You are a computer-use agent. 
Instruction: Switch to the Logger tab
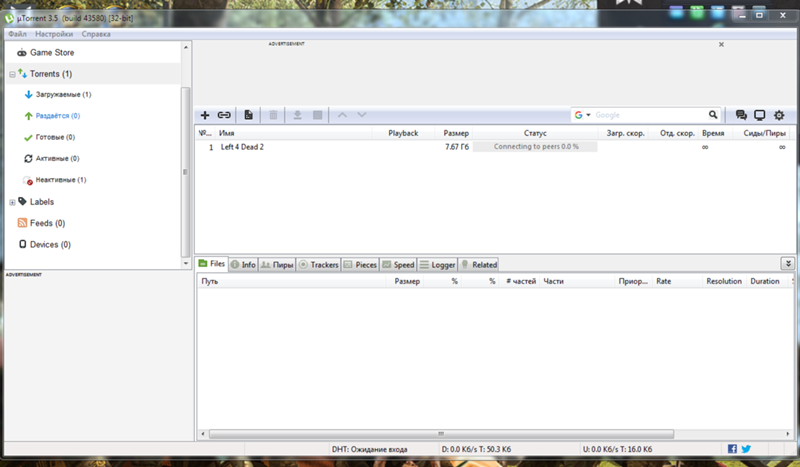click(x=437, y=264)
